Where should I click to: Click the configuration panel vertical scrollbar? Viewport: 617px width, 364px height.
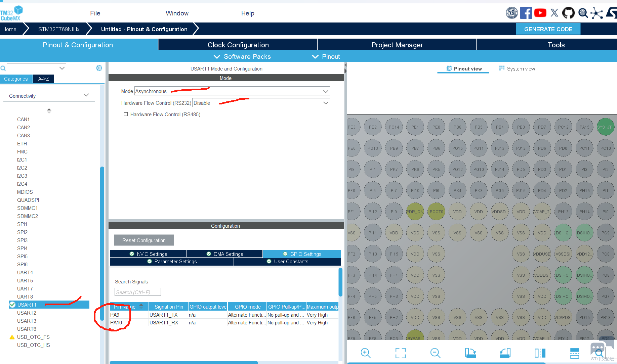pyautogui.click(x=340, y=282)
